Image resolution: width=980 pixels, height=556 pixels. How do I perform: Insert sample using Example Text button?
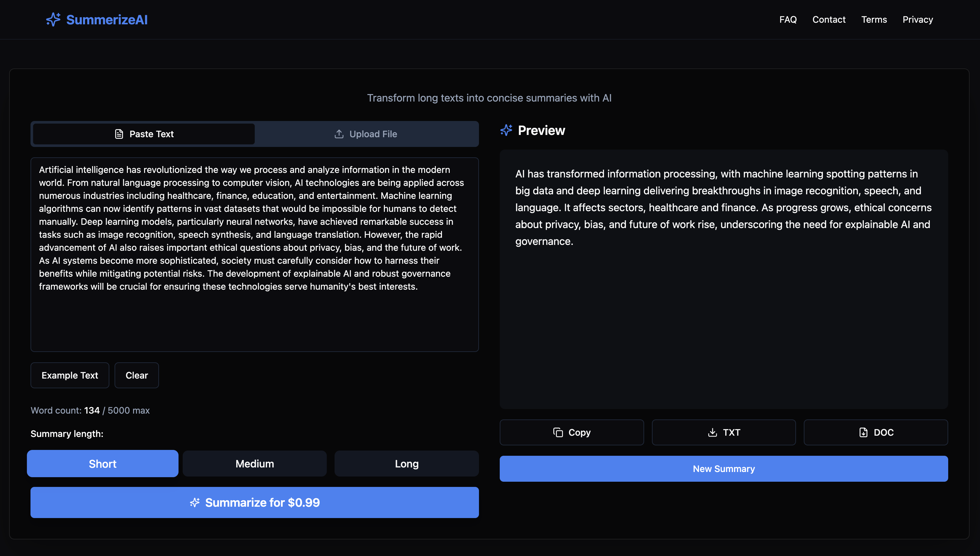70,375
